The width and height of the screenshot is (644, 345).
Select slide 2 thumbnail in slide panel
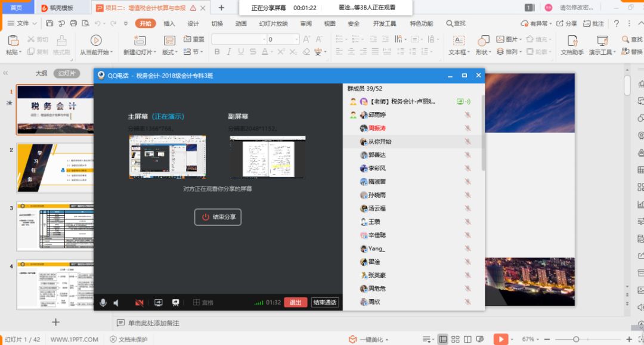[x=55, y=168]
